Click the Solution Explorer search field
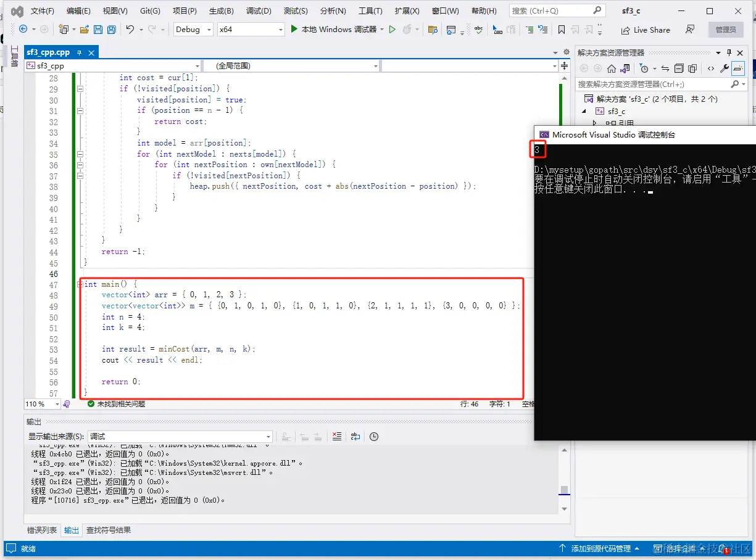 pos(652,84)
